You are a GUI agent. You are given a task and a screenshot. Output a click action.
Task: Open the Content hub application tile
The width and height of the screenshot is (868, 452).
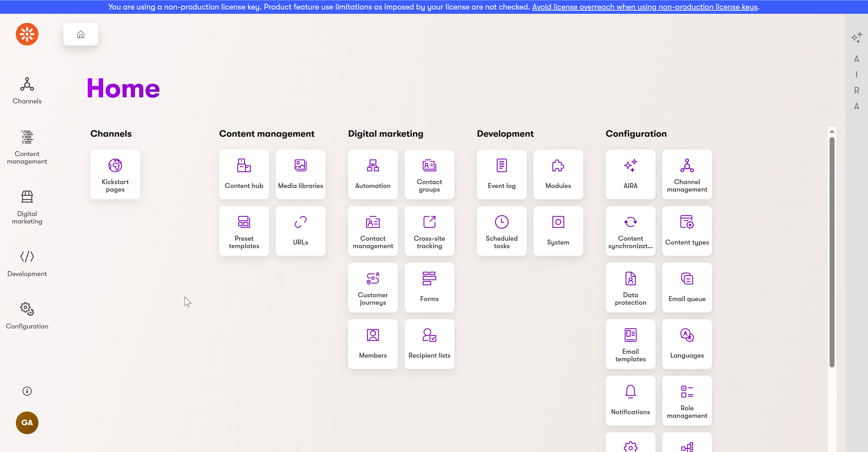[x=244, y=174]
